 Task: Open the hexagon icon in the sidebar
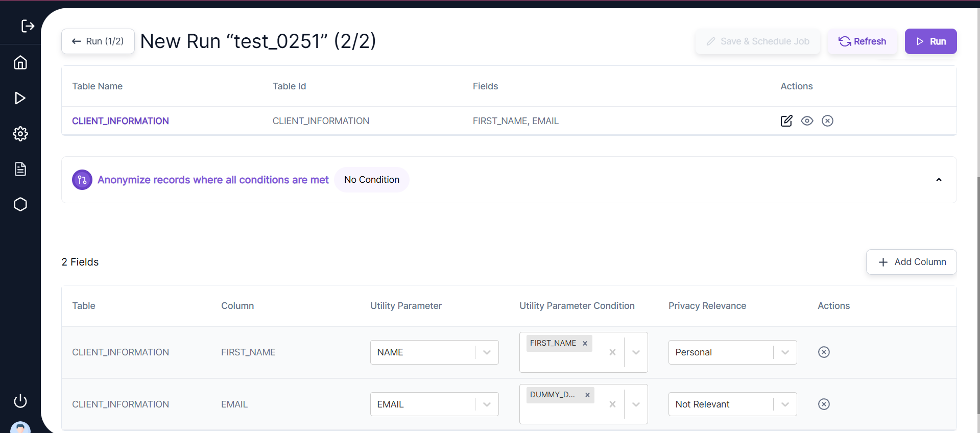click(20, 204)
